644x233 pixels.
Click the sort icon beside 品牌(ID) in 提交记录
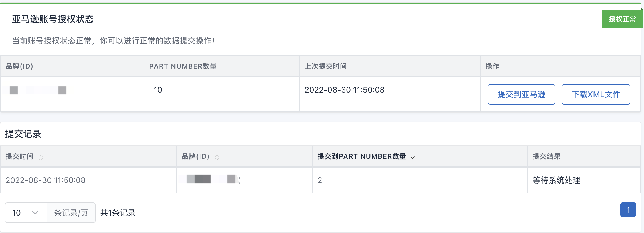(x=217, y=157)
